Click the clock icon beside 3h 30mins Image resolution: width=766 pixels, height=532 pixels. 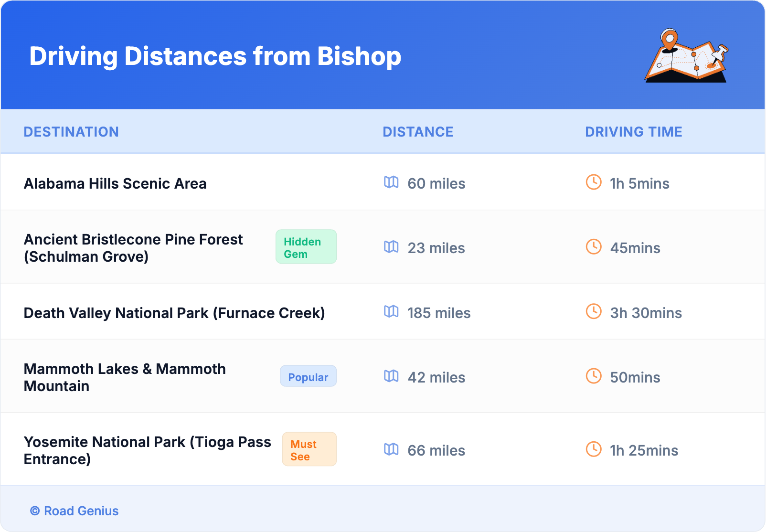[x=594, y=311]
